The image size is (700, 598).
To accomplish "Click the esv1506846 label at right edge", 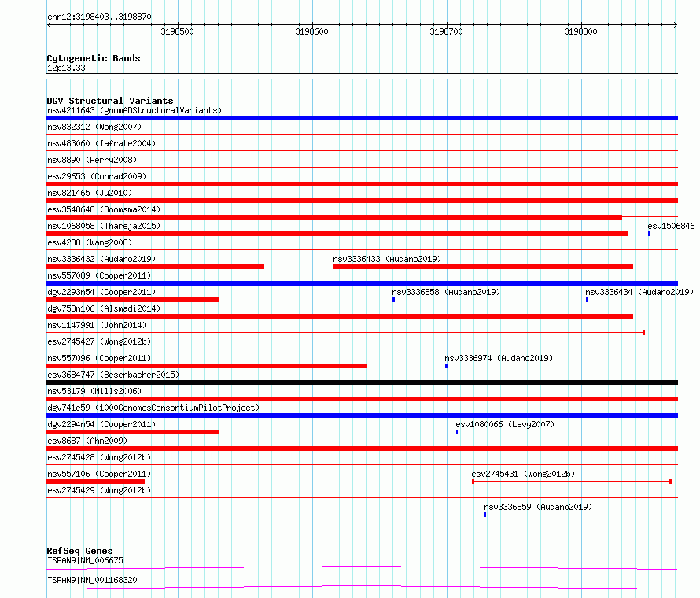I will [x=671, y=226].
